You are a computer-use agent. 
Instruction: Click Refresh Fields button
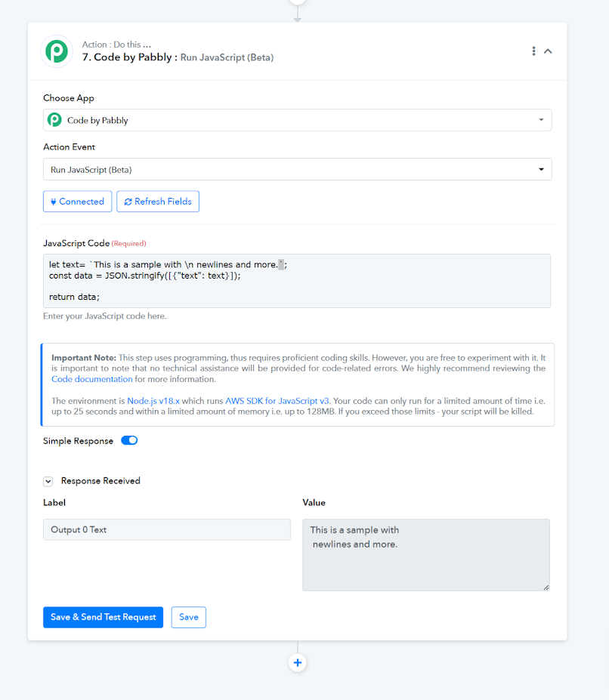[158, 202]
